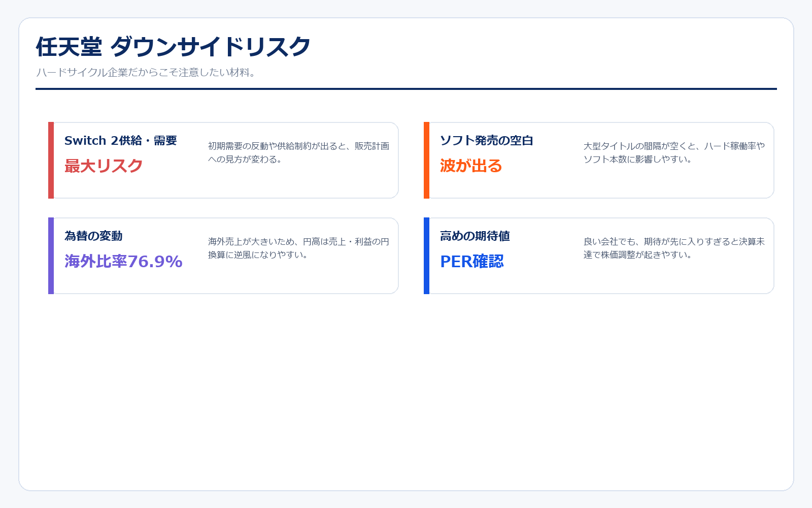Viewport: 812px width, 508px height.
Task: Select the ソフト発売の空白 card heading
Action: 487,140
